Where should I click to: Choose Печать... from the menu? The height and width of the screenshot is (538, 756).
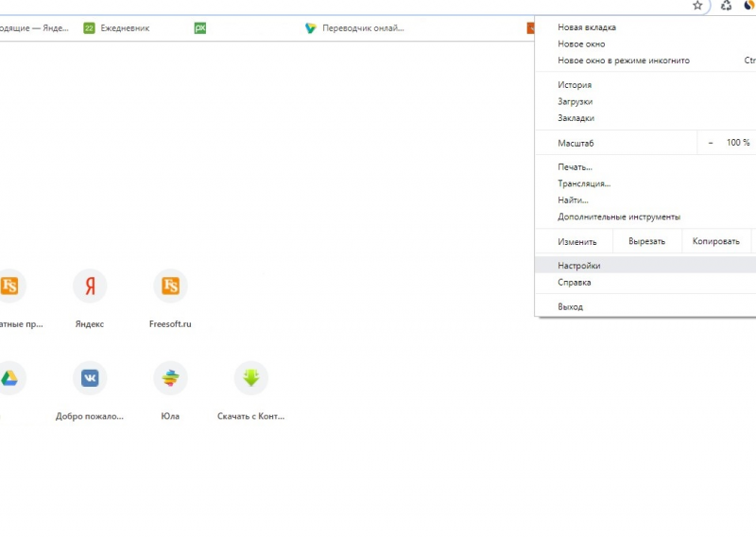click(x=645, y=167)
